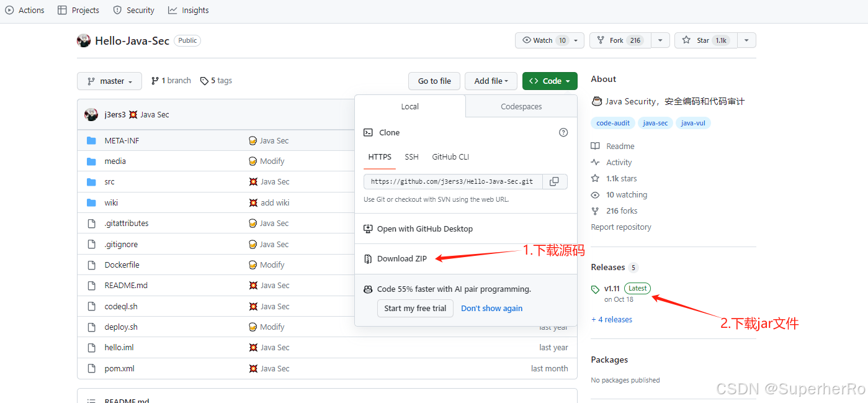Open the Add file dropdown

[491, 81]
